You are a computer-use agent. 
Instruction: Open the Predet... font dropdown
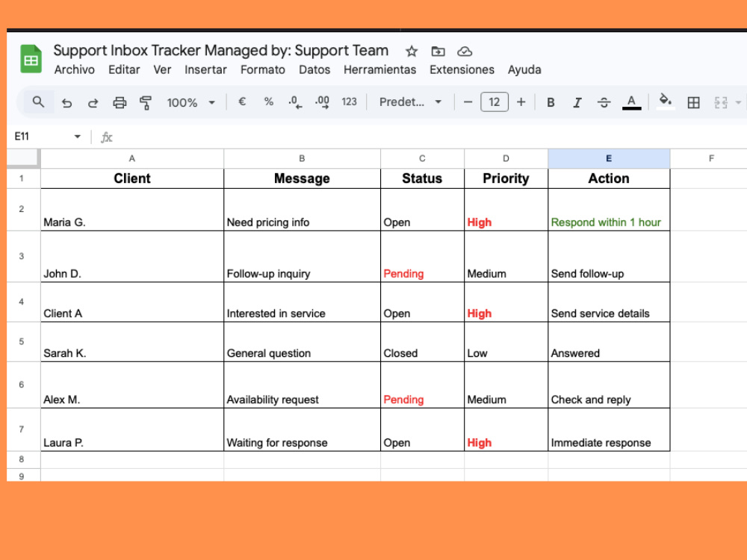pos(411,102)
